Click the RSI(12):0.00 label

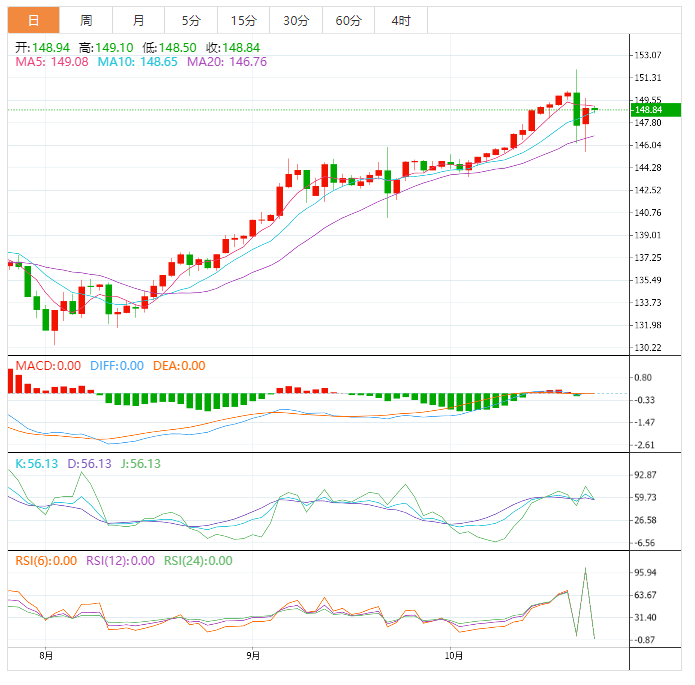tap(120, 561)
